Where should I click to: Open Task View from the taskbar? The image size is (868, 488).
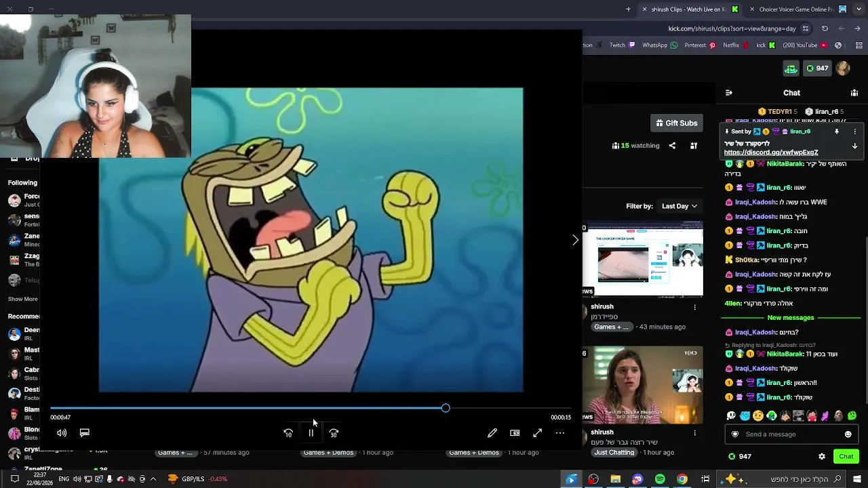(705, 479)
